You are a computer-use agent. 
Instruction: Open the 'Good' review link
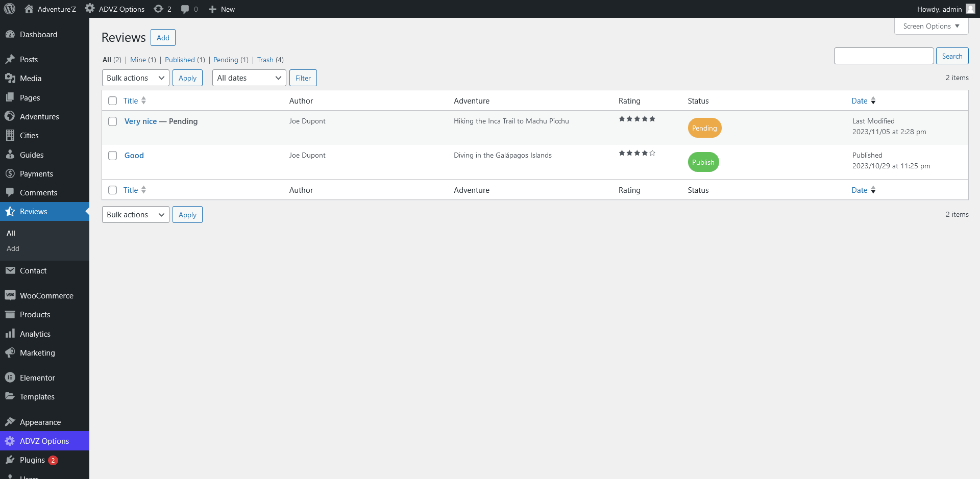pyautogui.click(x=134, y=156)
